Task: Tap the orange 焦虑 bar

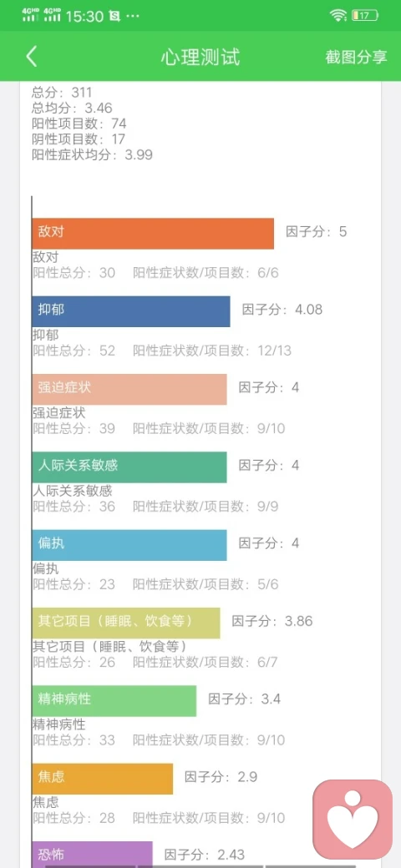Action: pyautogui.click(x=103, y=779)
